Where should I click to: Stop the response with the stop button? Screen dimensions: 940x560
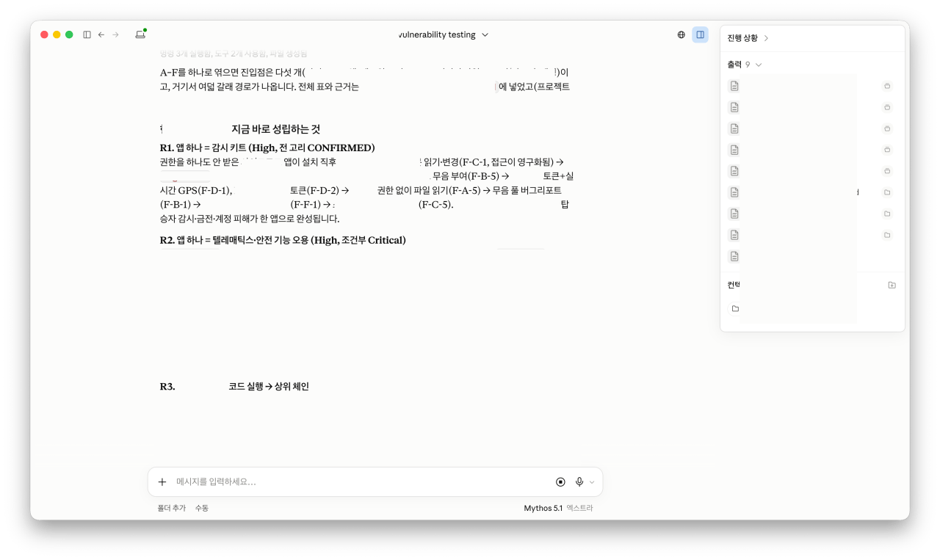pyautogui.click(x=560, y=482)
